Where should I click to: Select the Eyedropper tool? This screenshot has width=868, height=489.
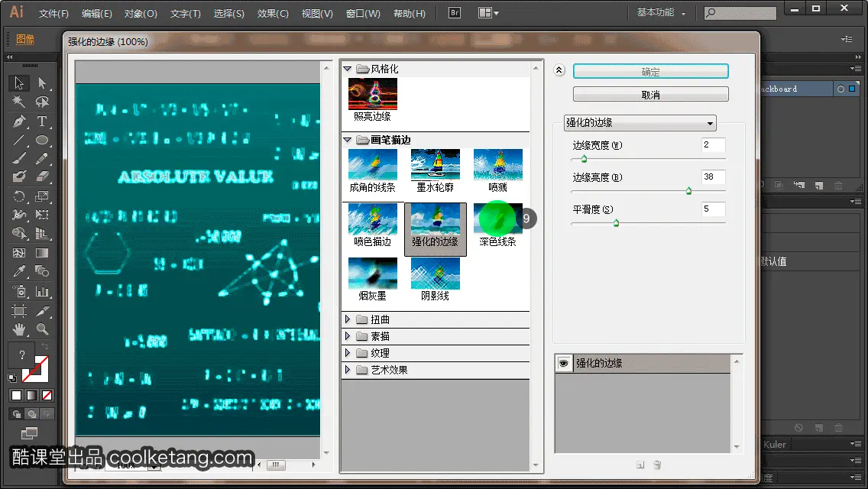[x=19, y=271]
